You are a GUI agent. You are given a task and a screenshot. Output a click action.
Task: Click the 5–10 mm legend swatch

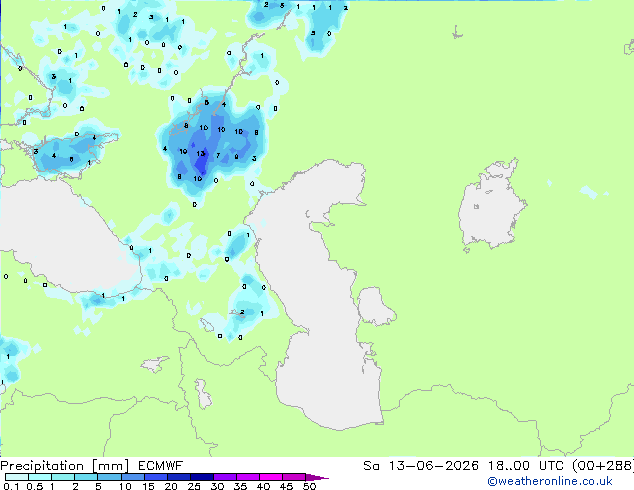(109, 477)
